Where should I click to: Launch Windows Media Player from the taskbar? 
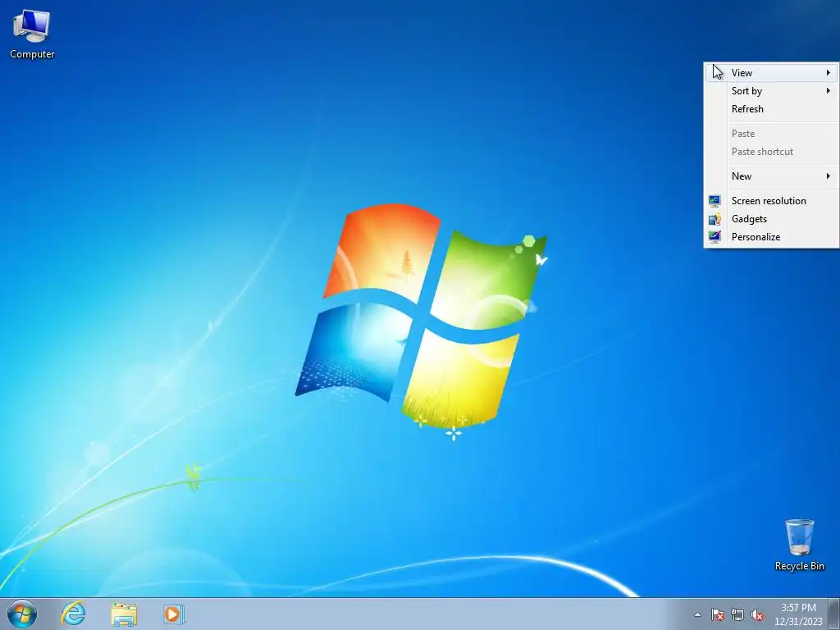(174, 614)
